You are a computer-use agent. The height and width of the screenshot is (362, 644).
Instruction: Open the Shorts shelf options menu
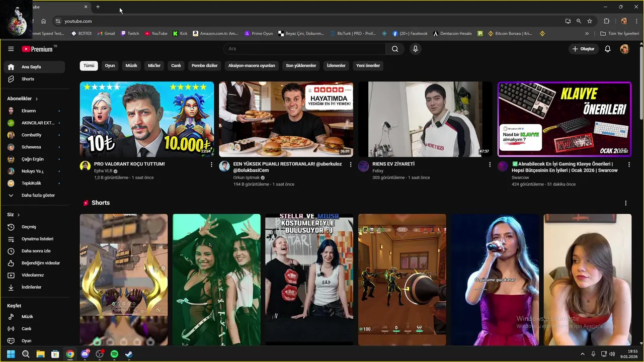(626, 203)
